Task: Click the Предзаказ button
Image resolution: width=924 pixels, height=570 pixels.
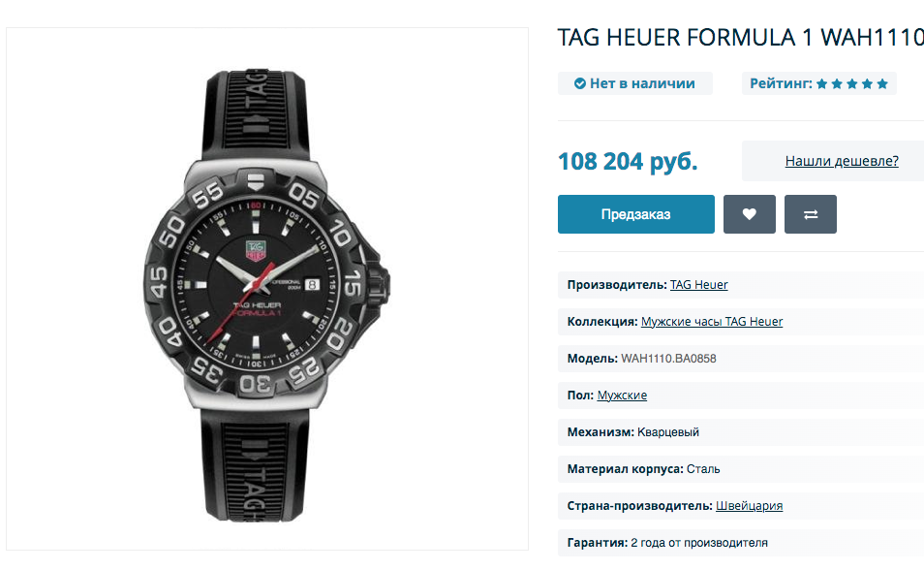Action: click(x=635, y=214)
